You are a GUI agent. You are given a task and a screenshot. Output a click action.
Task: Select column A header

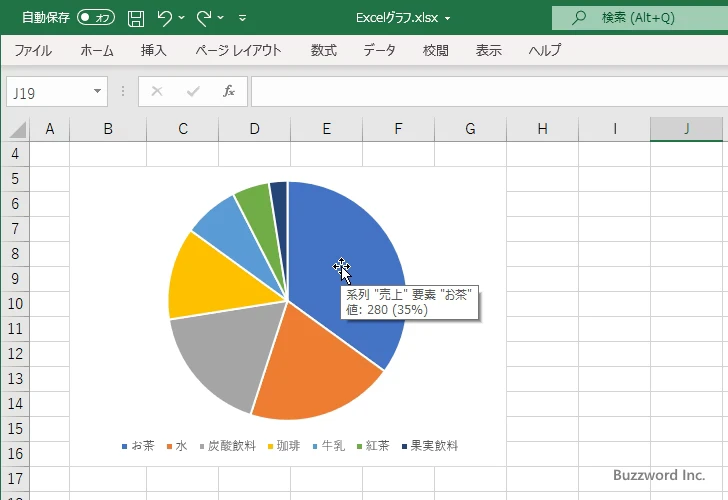click(x=50, y=129)
